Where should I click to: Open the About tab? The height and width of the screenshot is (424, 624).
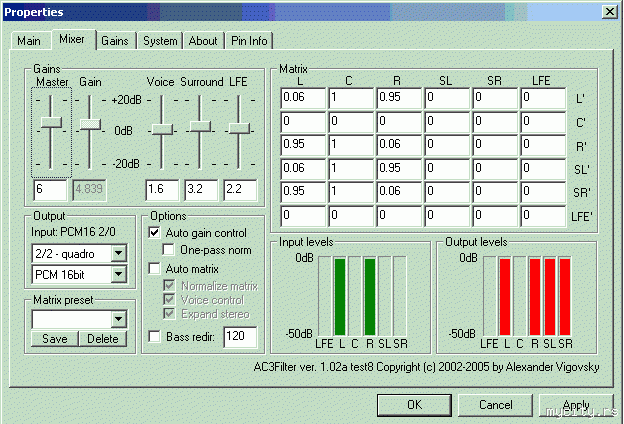pyautogui.click(x=203, y=41)
